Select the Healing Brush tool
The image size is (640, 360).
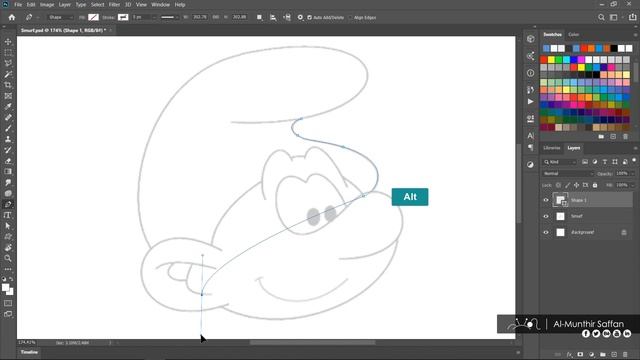coord(8,118)
